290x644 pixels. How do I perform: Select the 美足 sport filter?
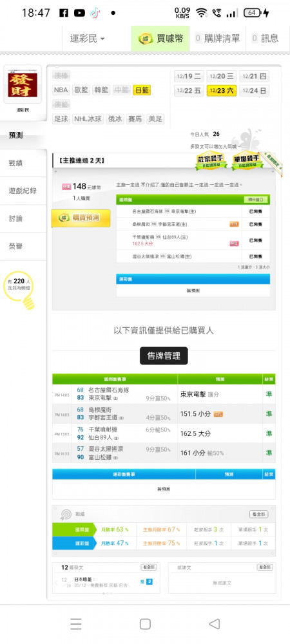(x=155, y=119)
